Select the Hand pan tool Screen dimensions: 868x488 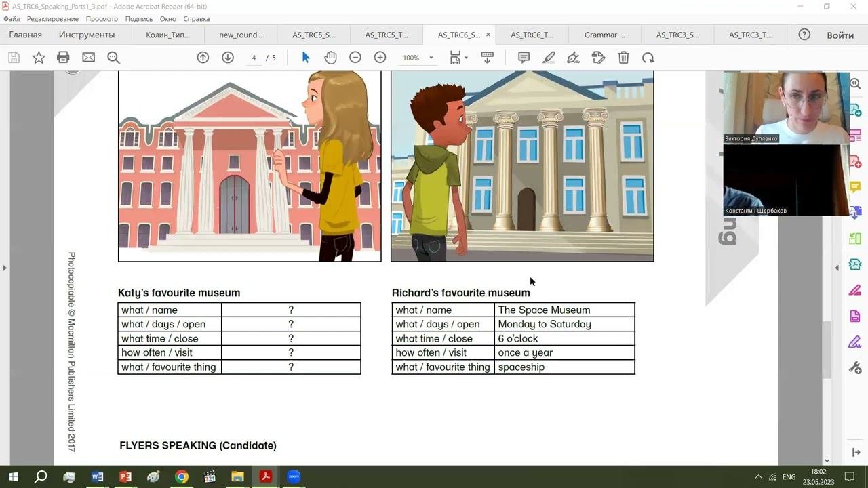tap(330, 58)
